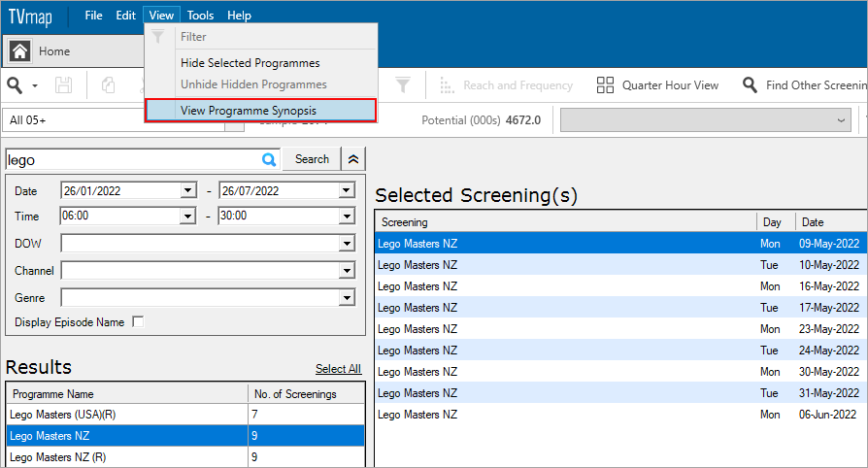
Task: Click Find Other Screenings magnifier icon
Action: pyautogui.click(x=750, y=84)
